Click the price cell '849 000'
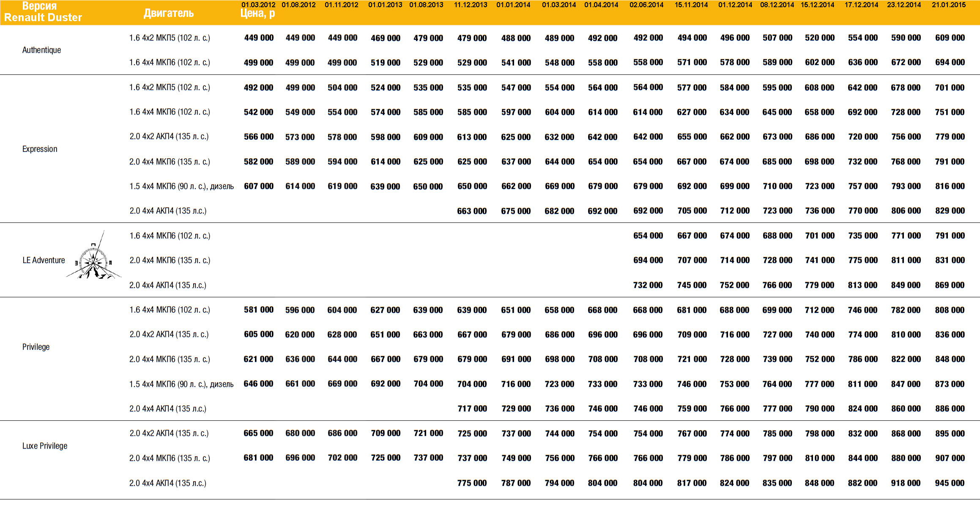Image resolution: width=980 pixels, height=513 pixels. click(906, 285)
